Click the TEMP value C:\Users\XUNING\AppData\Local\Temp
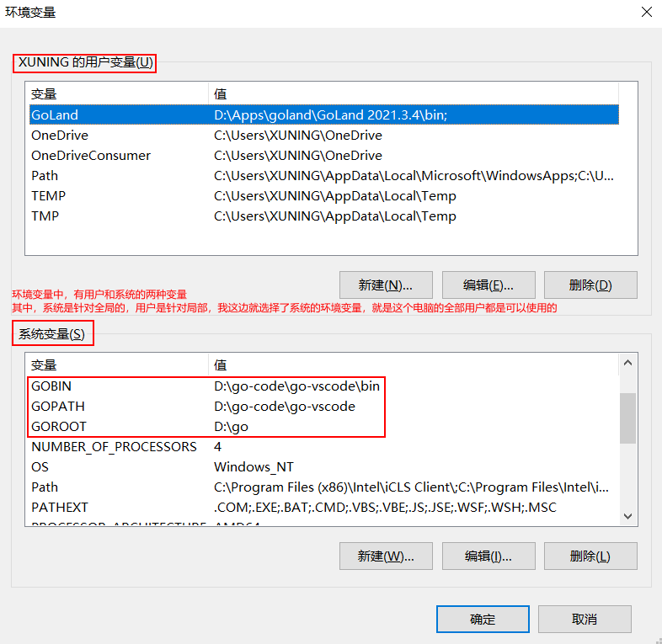Viewport: 662px width, 644px height. (x=335, y=196)
